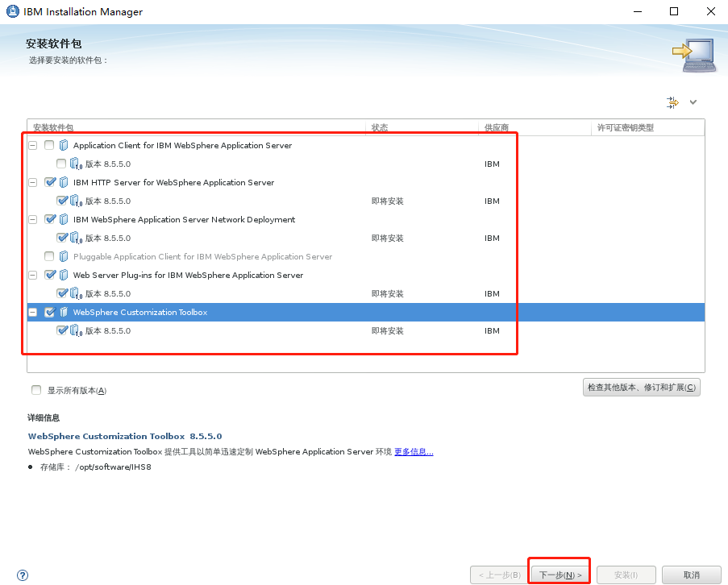
Task: Click the 检查其他版本、修订和扩展 button
Action: (x=641, y=387)
